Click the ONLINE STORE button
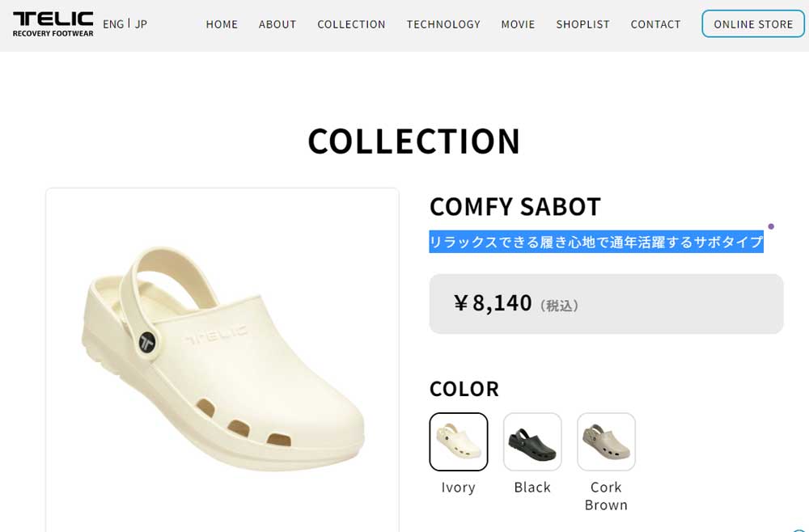Screen dimensions: 809x532 coord(753,24)
